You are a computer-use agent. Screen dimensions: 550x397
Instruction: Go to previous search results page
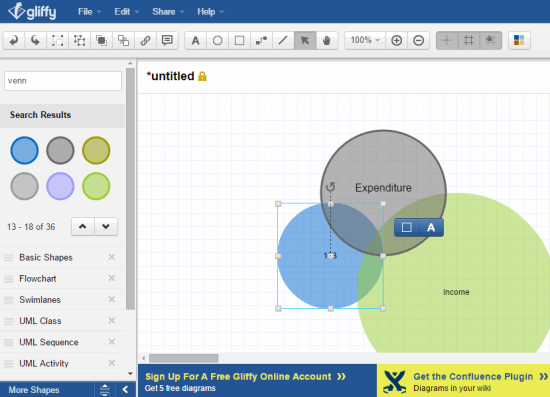[83, 227]
